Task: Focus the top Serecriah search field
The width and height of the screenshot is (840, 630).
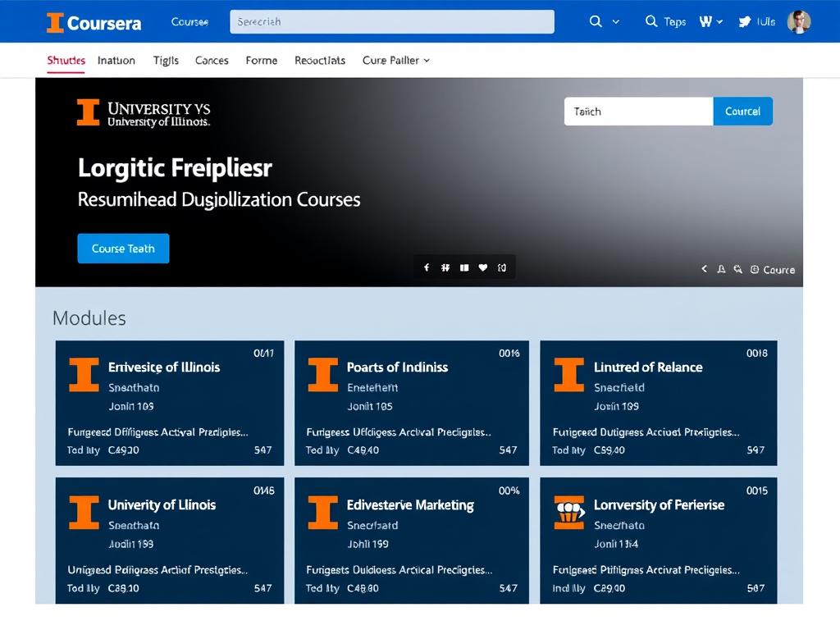Action: pos(392,22)
